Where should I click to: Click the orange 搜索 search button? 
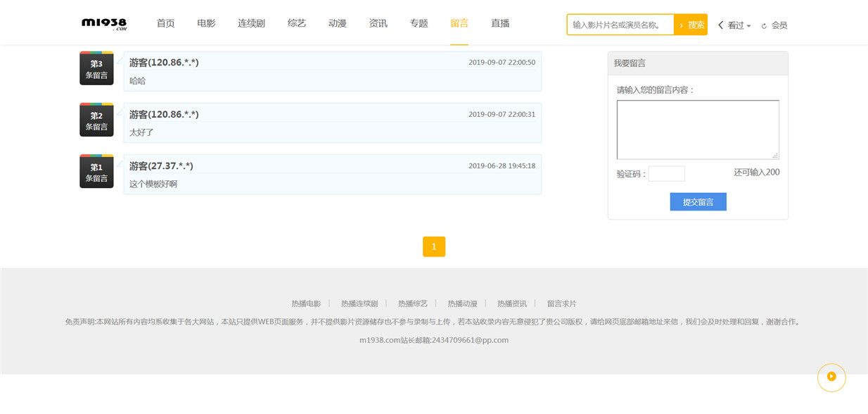click(691, 25)
